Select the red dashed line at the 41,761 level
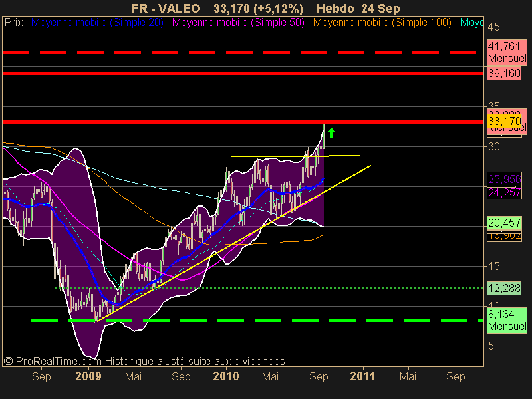This screenshot has height=399, width=532. coord(239,53)
